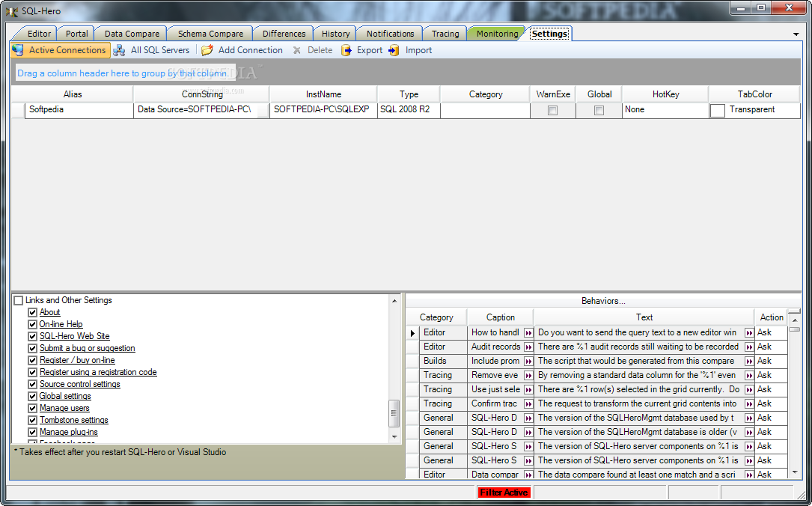Expand text of 'The script that would be' row
The height and width of the screenshot is (506, 812).
pyautogui.click(x=749, y=362)
